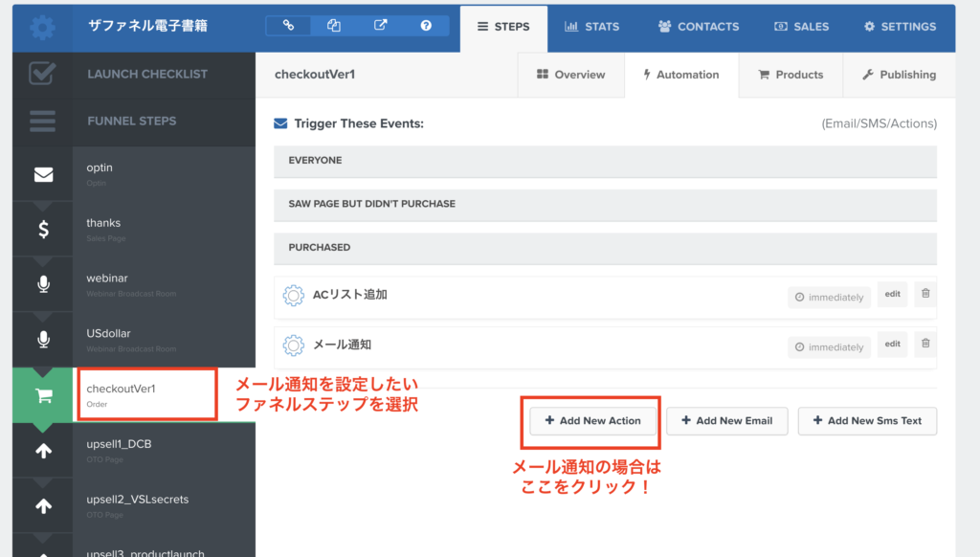980x557 pixels.
Task: Edit the メール通知 action
Action: [x=893, y=344]
